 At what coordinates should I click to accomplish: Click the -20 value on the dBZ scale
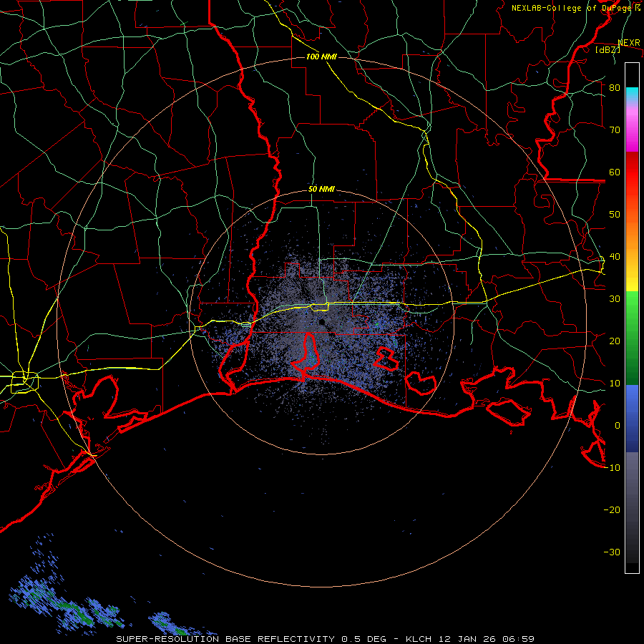pyautogui.click(x=612, y=509)
